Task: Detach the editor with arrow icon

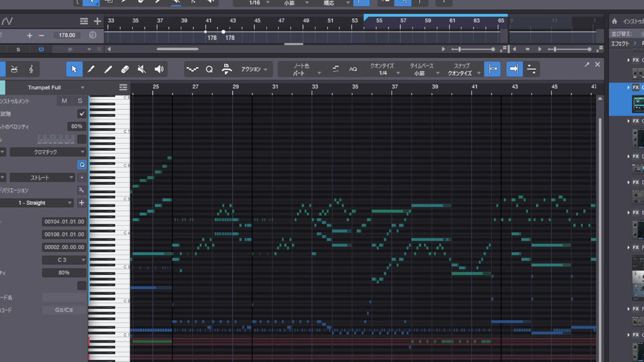Action: [587, 64]
